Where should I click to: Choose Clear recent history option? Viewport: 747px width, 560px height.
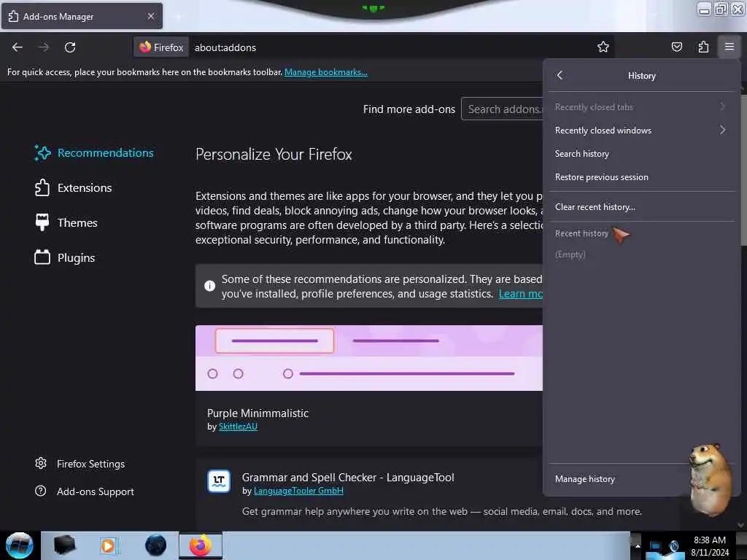641,206
